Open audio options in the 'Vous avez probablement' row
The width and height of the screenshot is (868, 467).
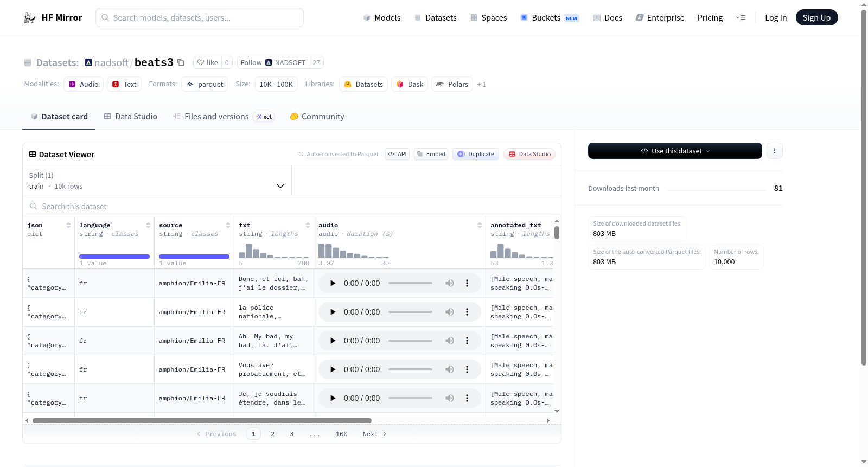pyautogui.click(x=467, y=369)
